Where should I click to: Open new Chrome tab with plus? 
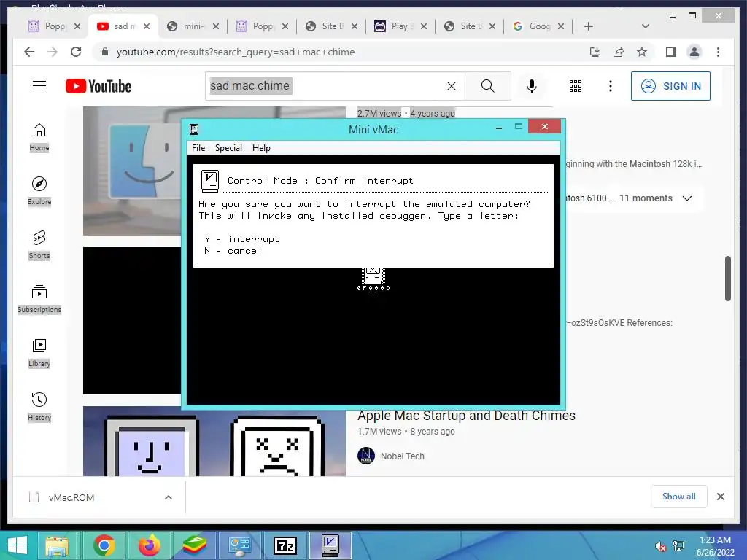pos(589,26)
